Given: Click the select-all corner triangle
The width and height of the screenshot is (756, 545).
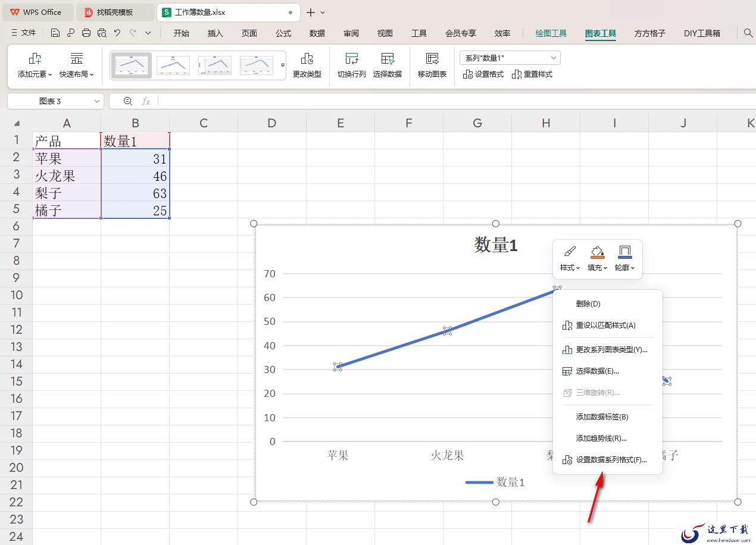Looking at the screenshot, I should pos(17,123).
